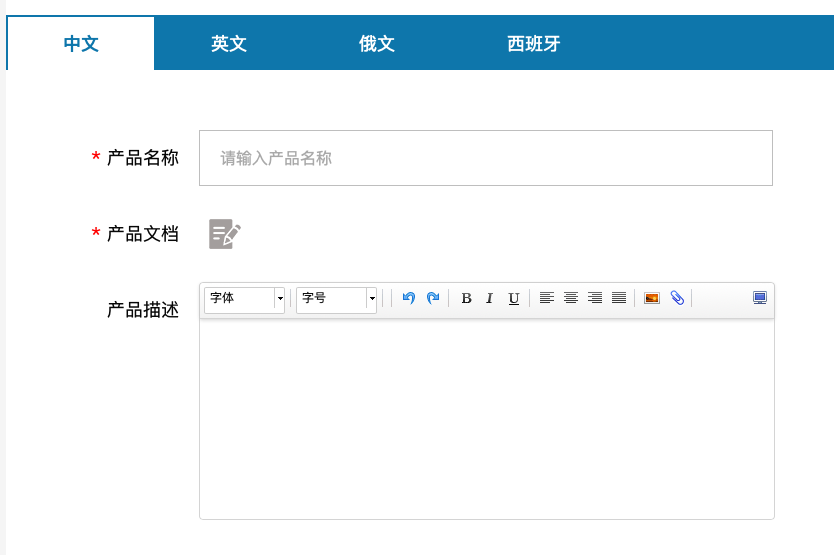This screenshot has width=834, height=555.
Task: Toggle bold formatting
Action: (x=466, y=298)
